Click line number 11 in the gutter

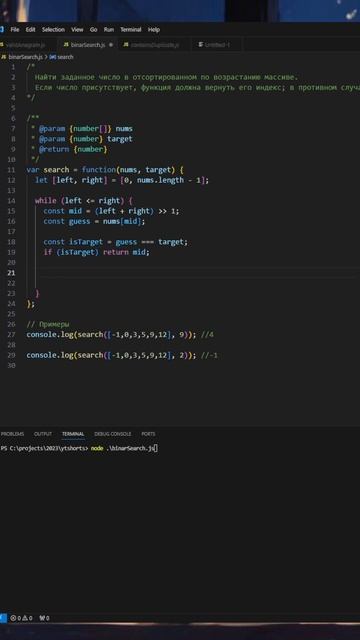(x=11, y=170)
